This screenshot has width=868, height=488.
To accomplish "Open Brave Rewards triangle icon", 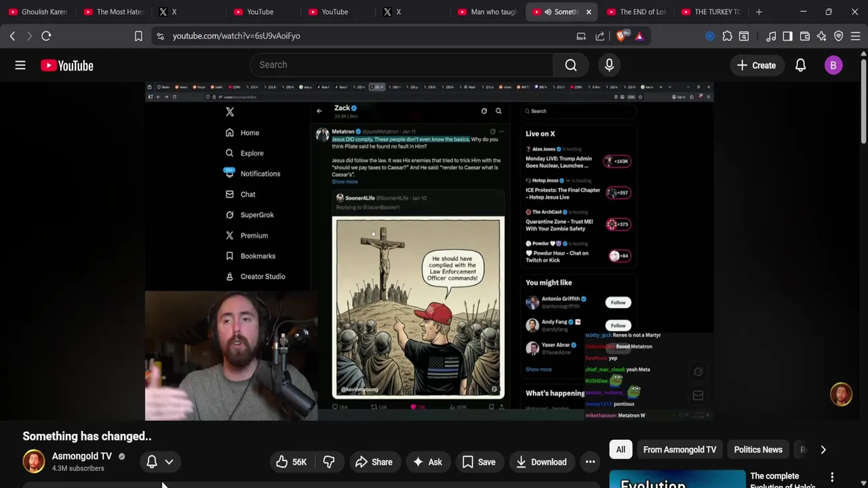I will pyautogui.click(x=639, y=36).
